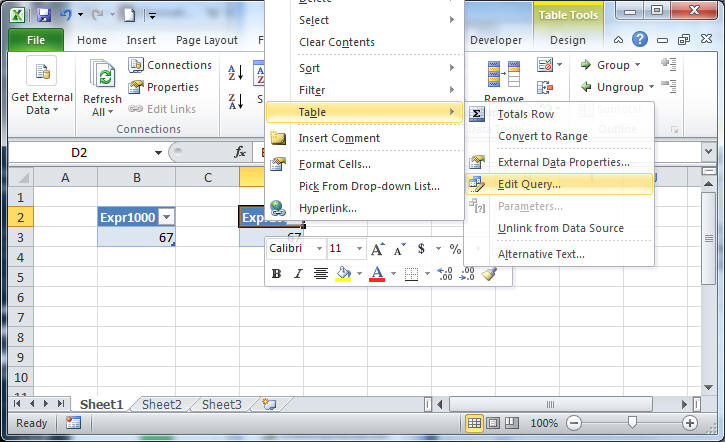Click the Select All corner button
Image resolution: width=725 pixels, height=442 pixels.
21,178
